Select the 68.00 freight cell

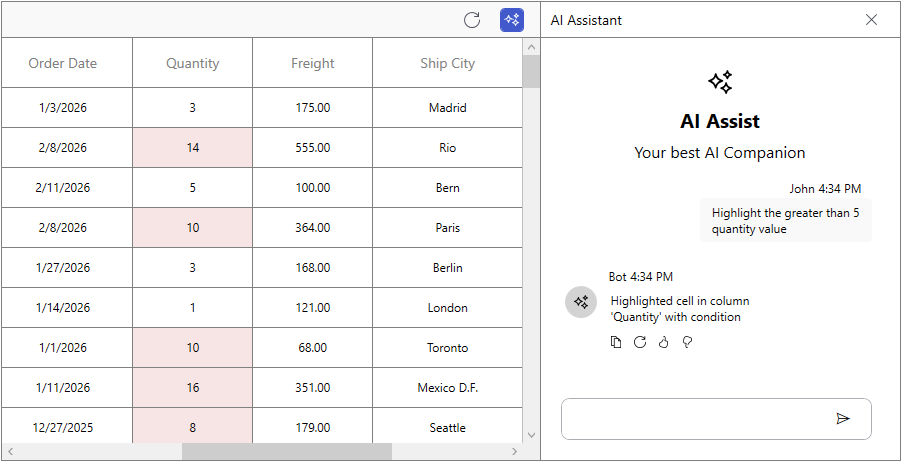[x=312, y=348]
